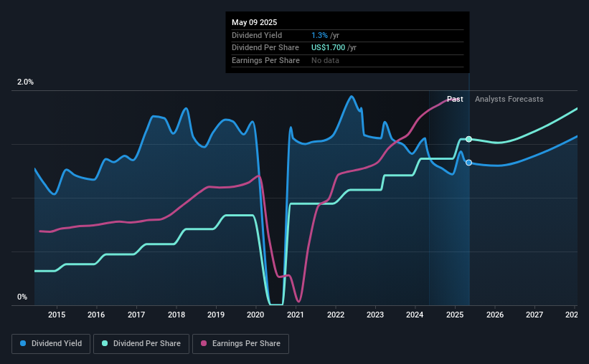
Task: Select the teal Dividend Per Share data point marker
Action: tap(468, 139)
